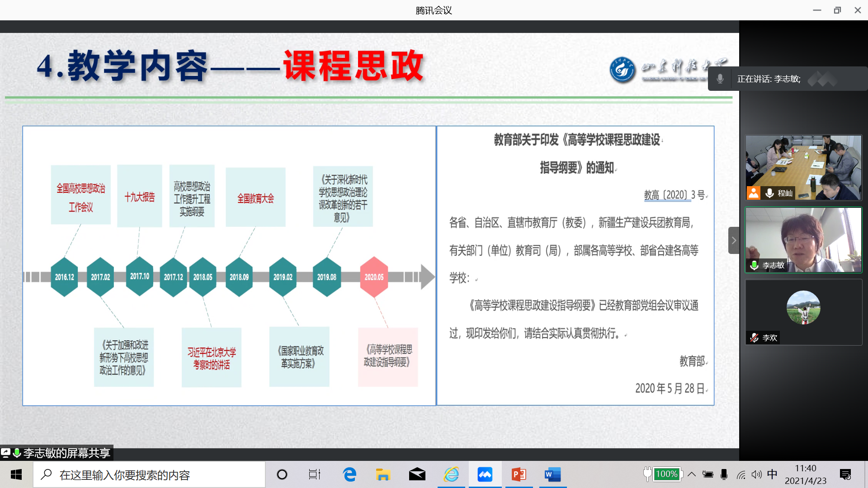Open the Mail app on the taskbar
The width and height of the screenshot is (868, 488).
(x=417, y=474)
